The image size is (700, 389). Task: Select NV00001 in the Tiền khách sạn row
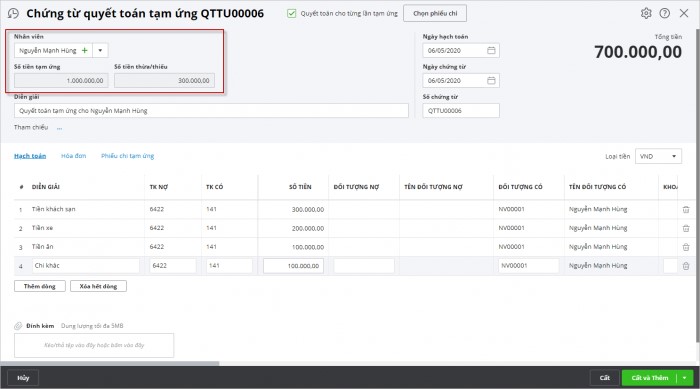512,209
